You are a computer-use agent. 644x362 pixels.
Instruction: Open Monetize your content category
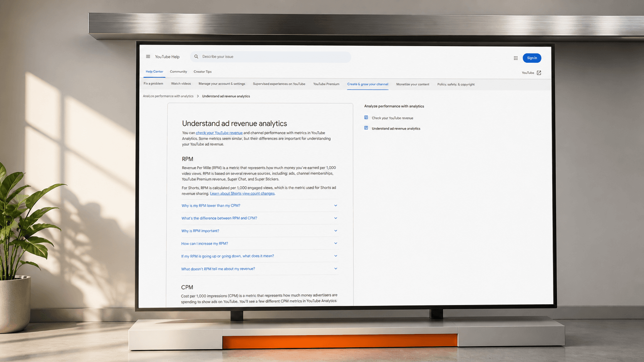413,84
